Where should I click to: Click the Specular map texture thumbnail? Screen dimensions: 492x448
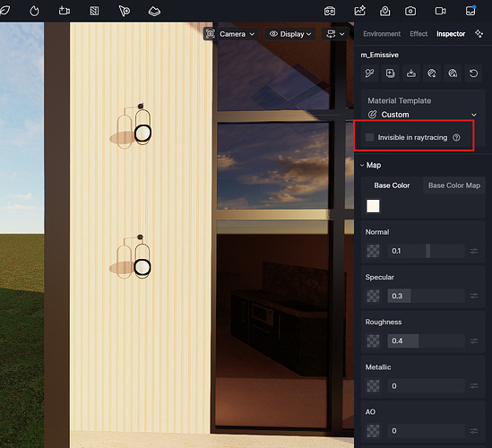(373, 296)
